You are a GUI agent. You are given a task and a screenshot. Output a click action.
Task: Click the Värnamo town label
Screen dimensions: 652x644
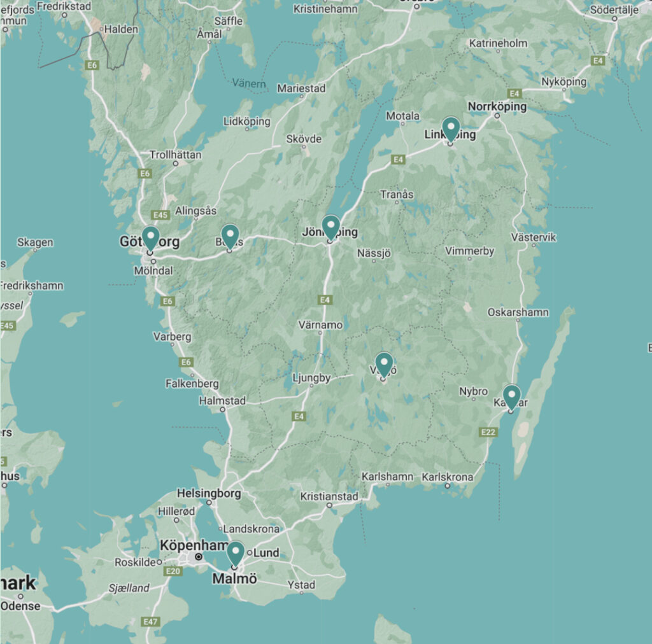[x=320, y=325]
